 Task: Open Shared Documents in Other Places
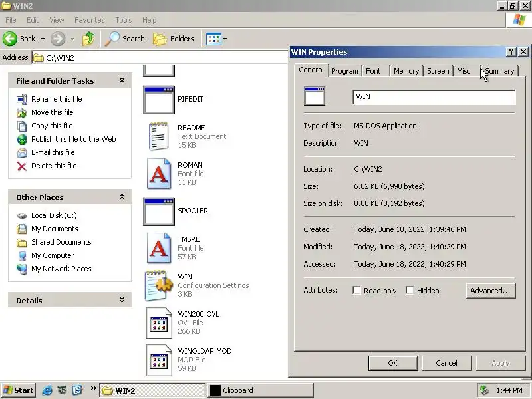pos(61,242)
